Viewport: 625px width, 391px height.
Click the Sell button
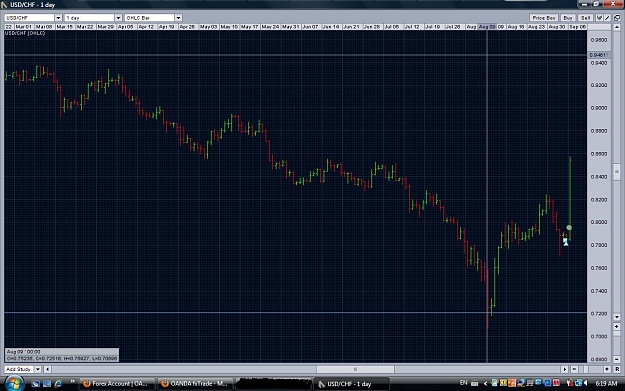coord(585,18)
